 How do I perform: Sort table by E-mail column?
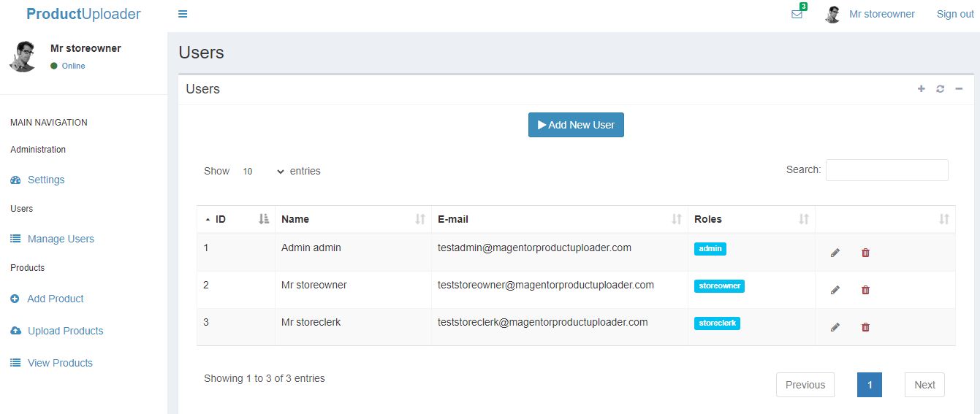tap(560, 219)
